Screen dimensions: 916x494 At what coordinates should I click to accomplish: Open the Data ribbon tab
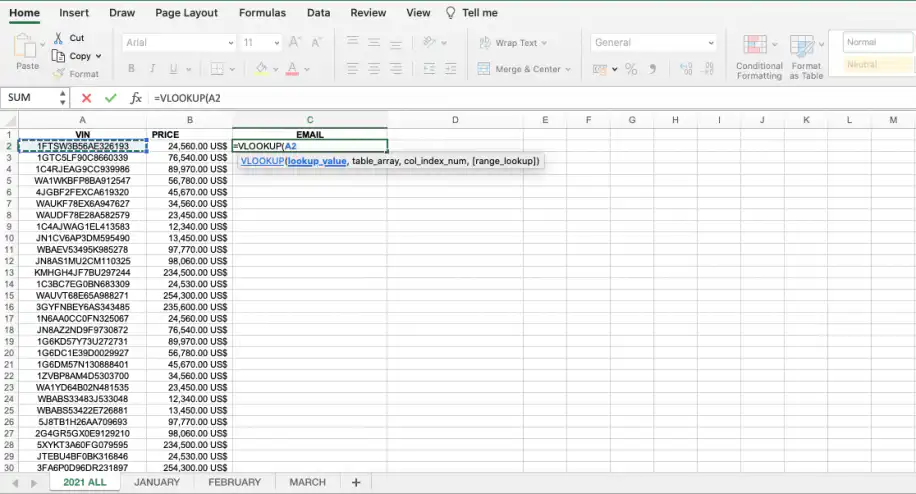click(318, 13)
